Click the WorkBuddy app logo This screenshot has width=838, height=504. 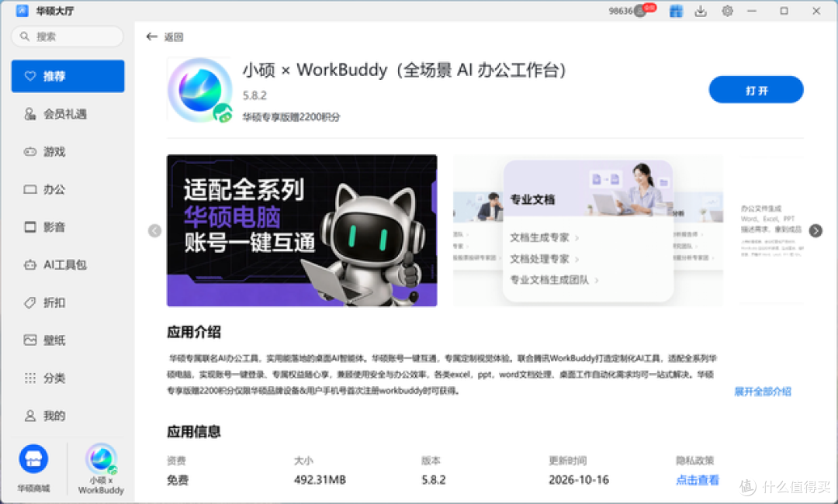coord(200,90)
